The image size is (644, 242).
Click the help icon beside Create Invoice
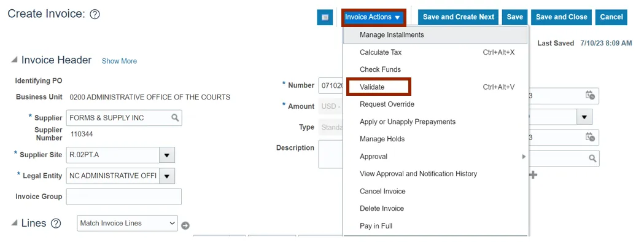pyautogui.click(x=95, y=14)
